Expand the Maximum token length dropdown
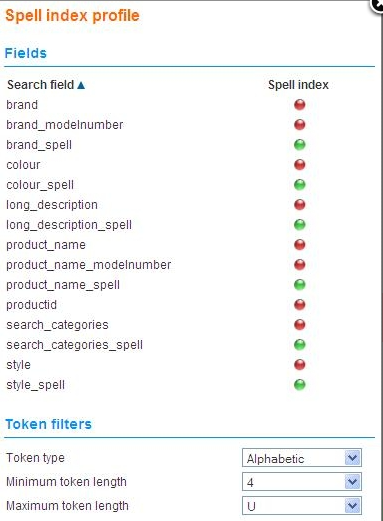 (302, 506)
